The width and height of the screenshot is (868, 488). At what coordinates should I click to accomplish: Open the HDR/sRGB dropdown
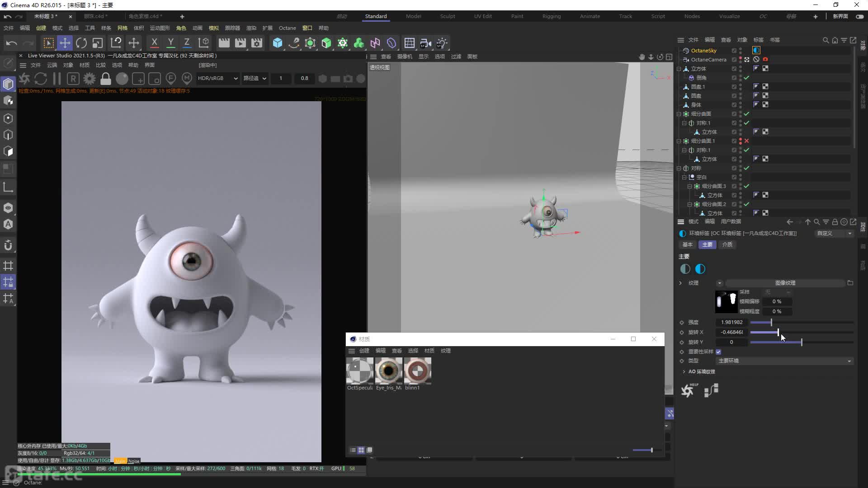pos(217,78)
